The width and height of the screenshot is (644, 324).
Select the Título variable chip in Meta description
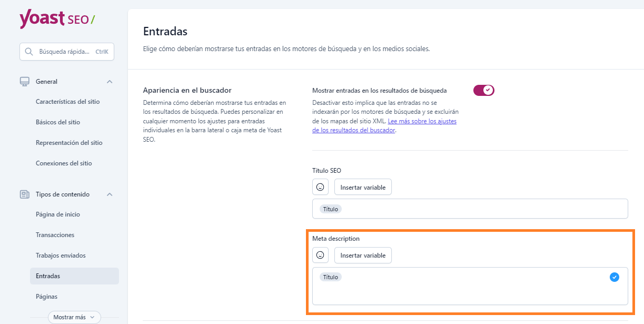tap(330, 277)
